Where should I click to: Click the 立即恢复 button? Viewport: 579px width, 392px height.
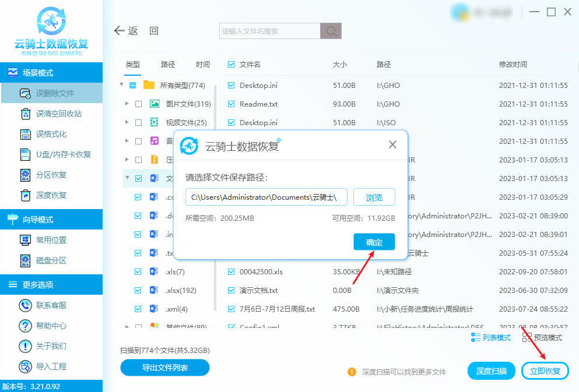[545, 371]
